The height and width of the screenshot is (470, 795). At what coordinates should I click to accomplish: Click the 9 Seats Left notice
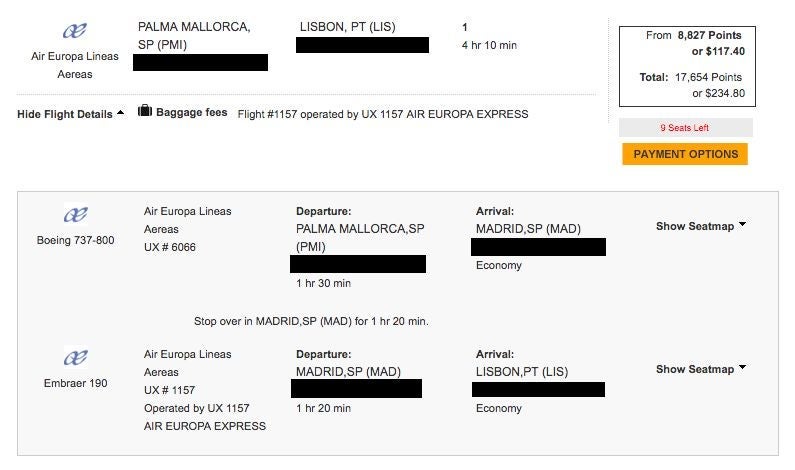coord(685,128)
